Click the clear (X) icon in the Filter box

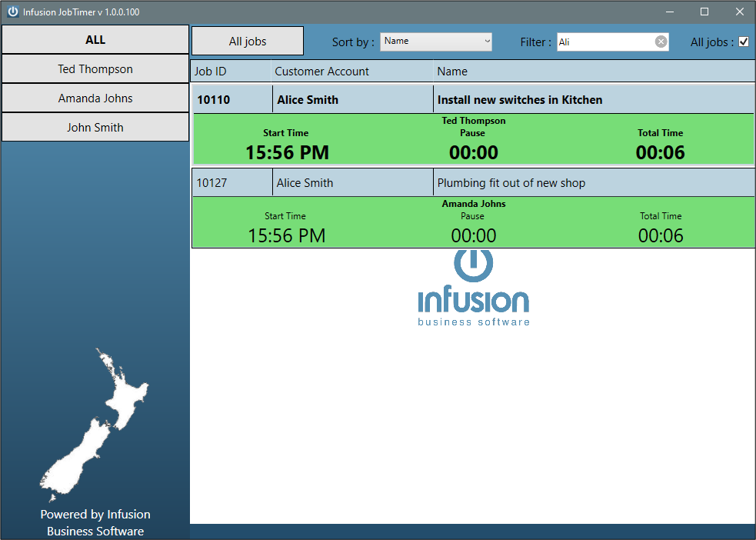pos(660,42)
